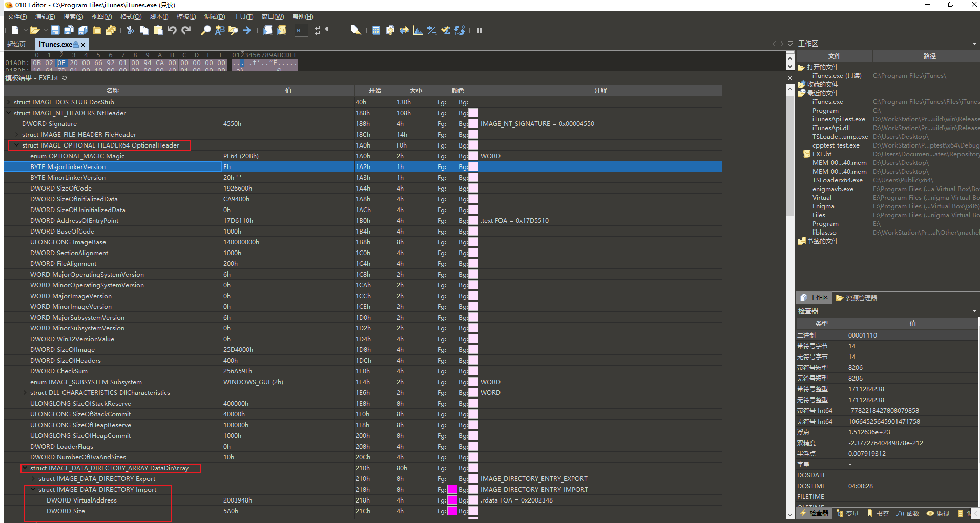
Task: Select DWORD AddressOfEntryPoint row
Action: [363, 221]
